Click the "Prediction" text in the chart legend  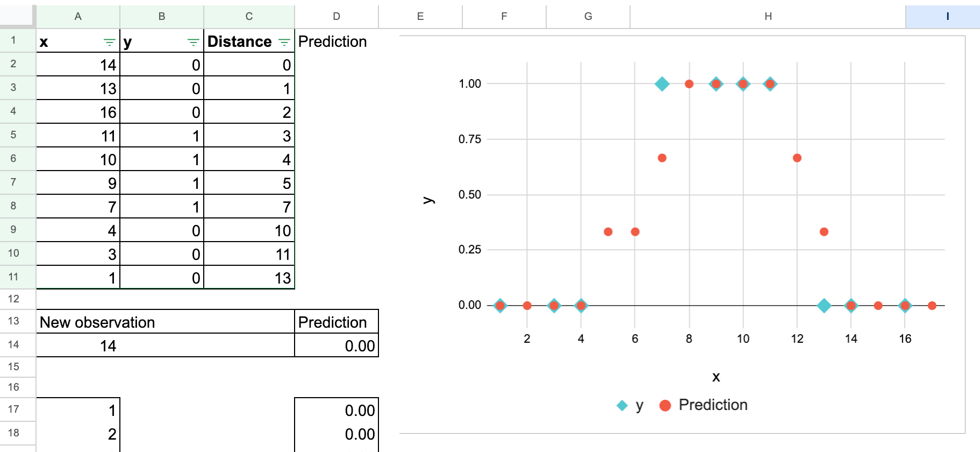click(x=713, y=405)
